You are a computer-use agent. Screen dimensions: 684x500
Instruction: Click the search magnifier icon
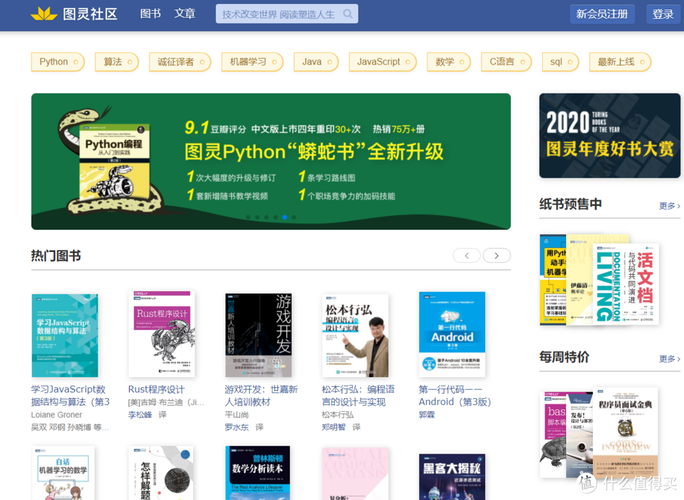click(348, 14)
